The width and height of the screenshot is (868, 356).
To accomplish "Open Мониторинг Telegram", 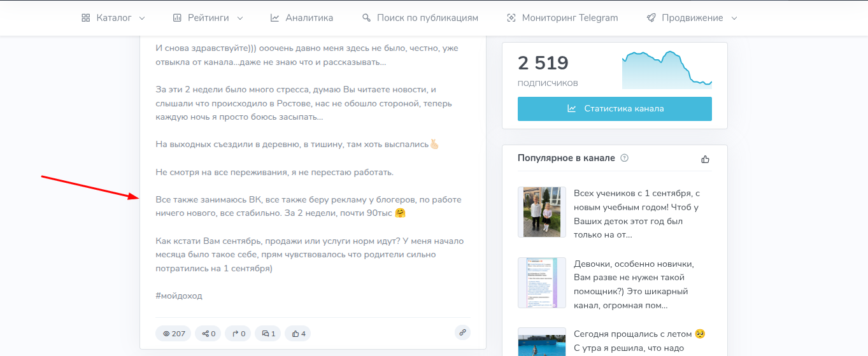I will tap(562, 18).
